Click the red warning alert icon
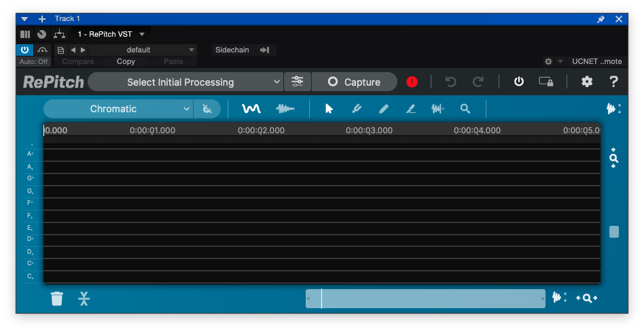 click(412, 82)
